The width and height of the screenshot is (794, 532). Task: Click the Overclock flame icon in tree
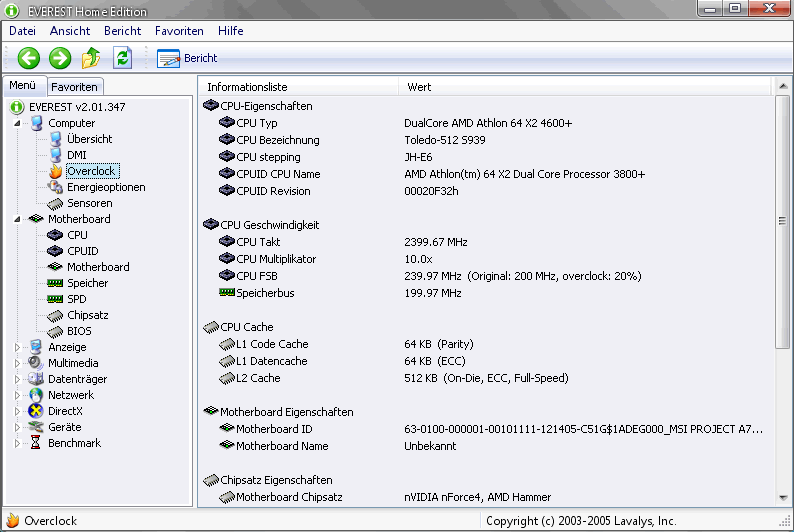pyautogui.click(x=56, y=171)
